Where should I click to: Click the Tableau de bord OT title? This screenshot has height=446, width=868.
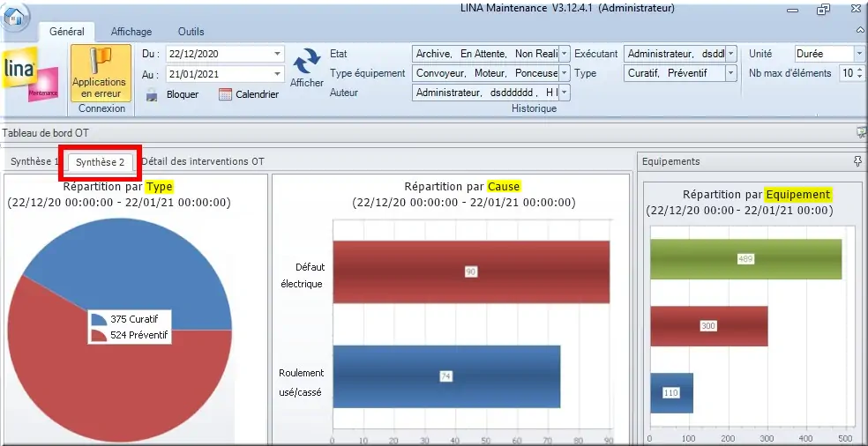[45, 133]
